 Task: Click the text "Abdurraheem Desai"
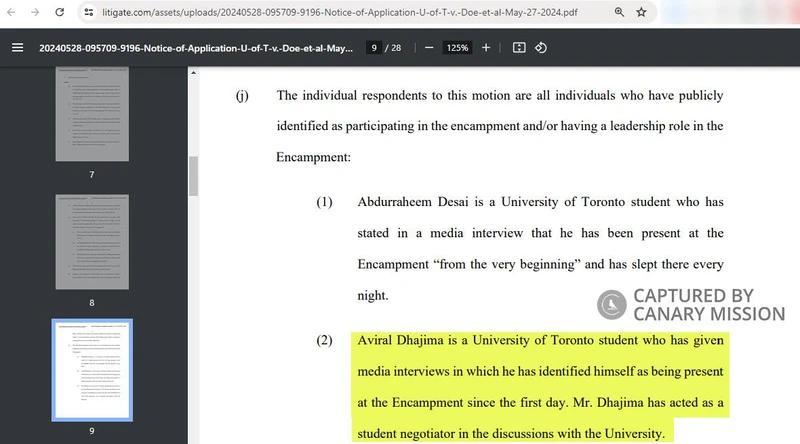pyautogui.click(x=412, y=202)
